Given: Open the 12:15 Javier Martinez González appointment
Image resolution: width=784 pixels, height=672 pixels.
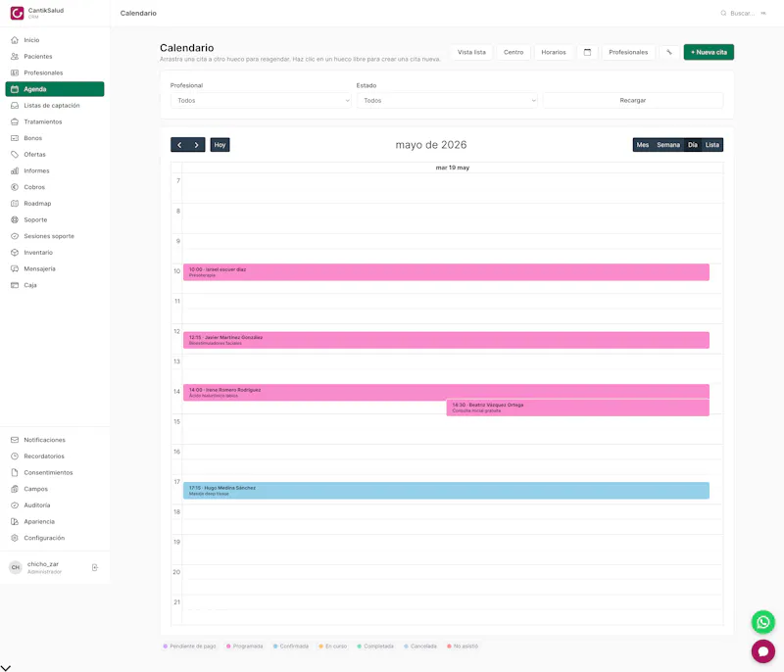Looking at the screenshot, I should pyautogui.click(x=446, y=340).
